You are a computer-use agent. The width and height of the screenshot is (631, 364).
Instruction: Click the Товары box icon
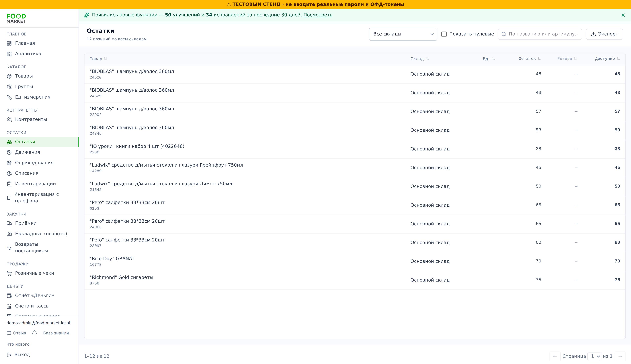pyautogui.click(x=9, y=76)
